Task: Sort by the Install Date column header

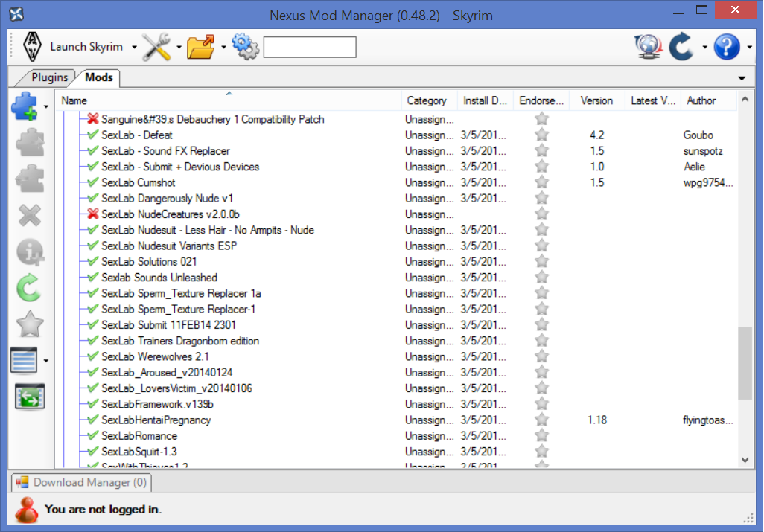Action: 486,100
